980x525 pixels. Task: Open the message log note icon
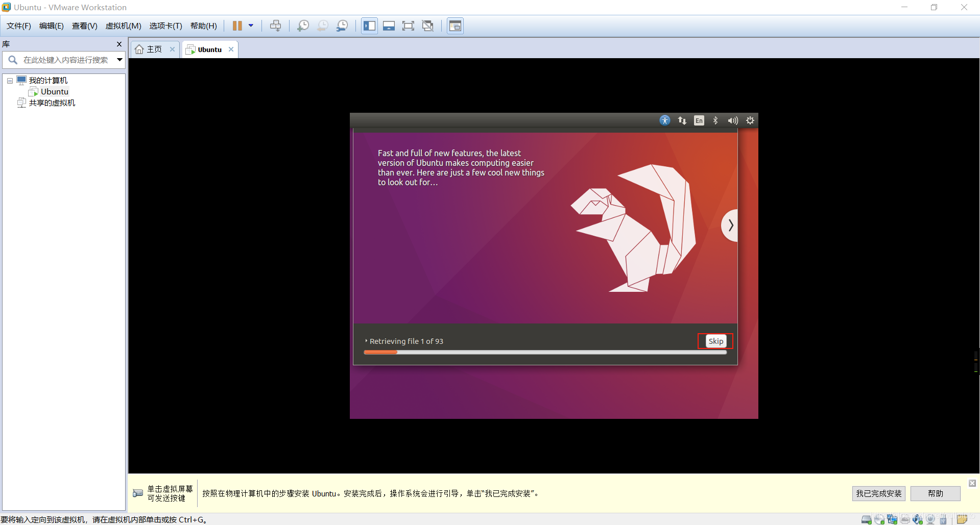coord(962,519)
